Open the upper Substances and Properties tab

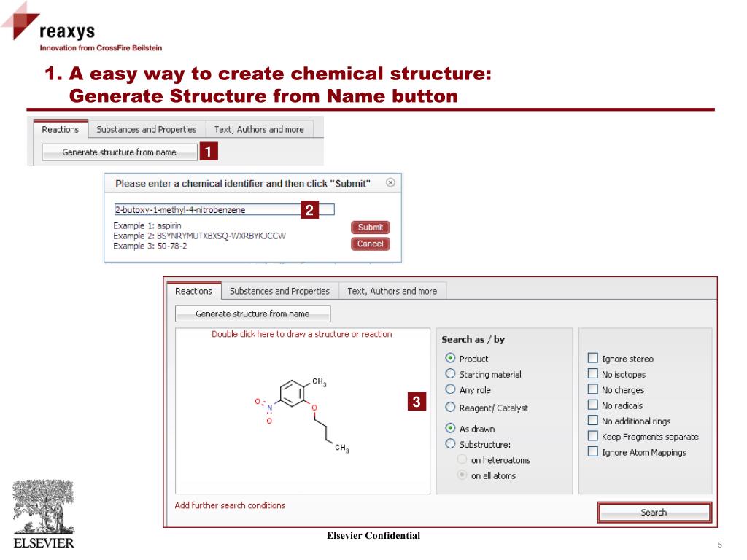point(146,130)
